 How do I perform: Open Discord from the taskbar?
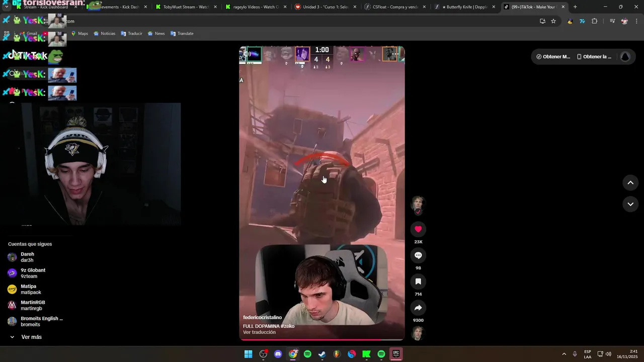coord(278,354)
